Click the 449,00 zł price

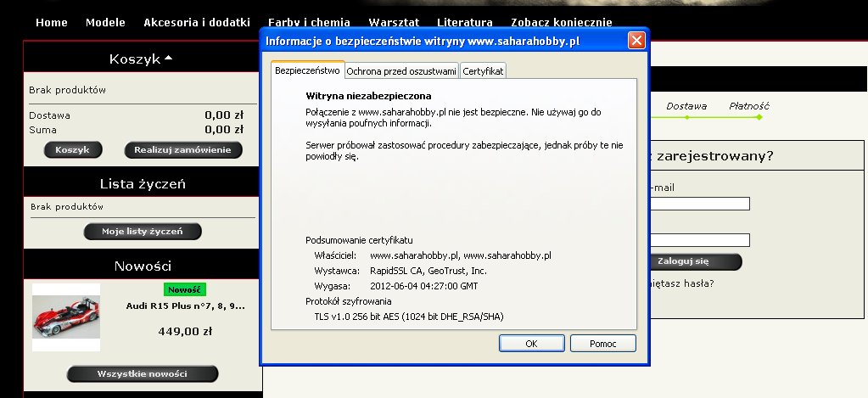tap(185, 332)
